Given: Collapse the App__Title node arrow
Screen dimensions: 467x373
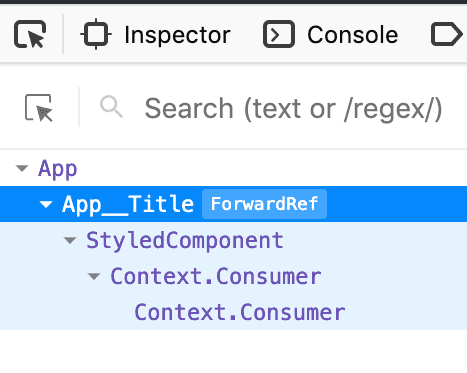Looking at the screenshot, I should [x=46, y=204].
